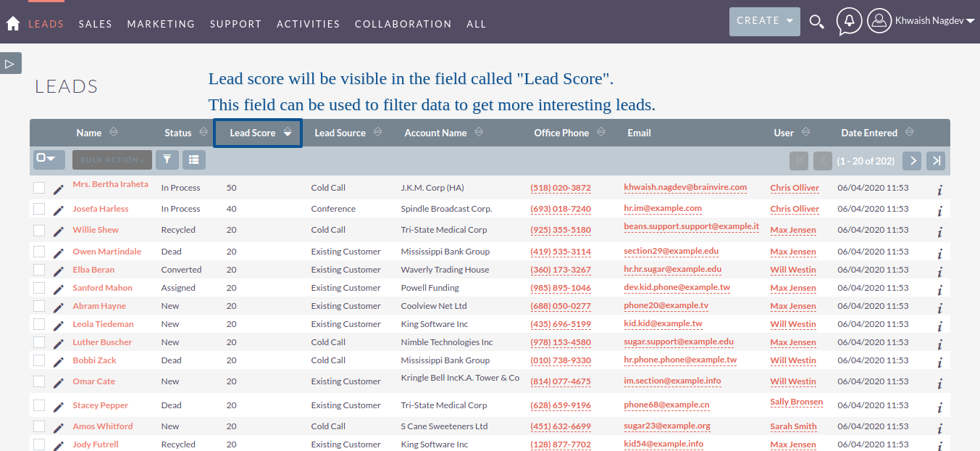980x451 pixels.
Task: Check the box next to Willie Shew
Action: [x=39, y=230]
